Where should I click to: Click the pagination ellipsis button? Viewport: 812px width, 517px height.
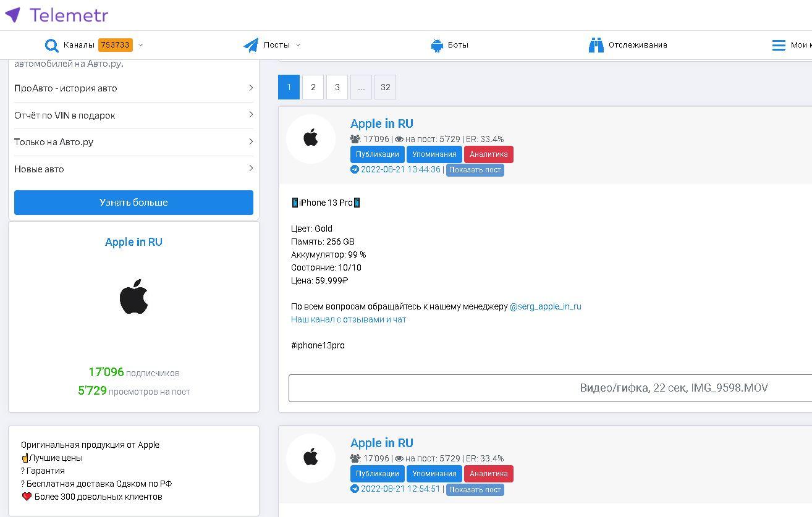[361, 87]
